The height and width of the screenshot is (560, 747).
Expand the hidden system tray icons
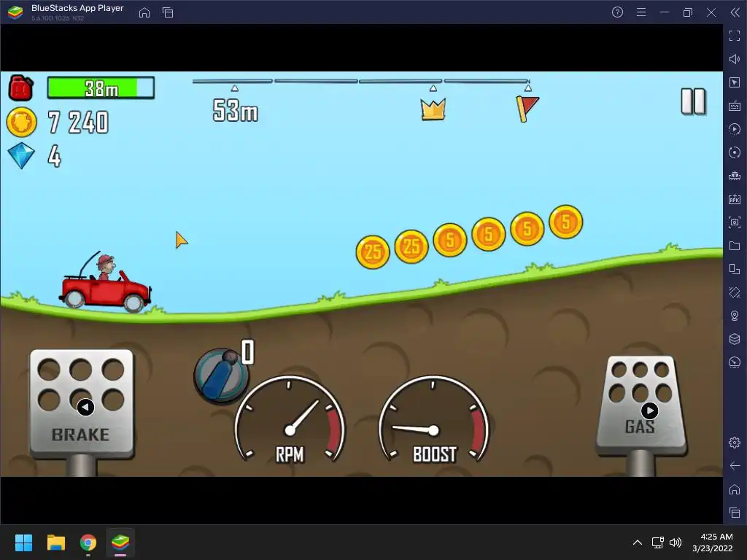click(637, 542)
